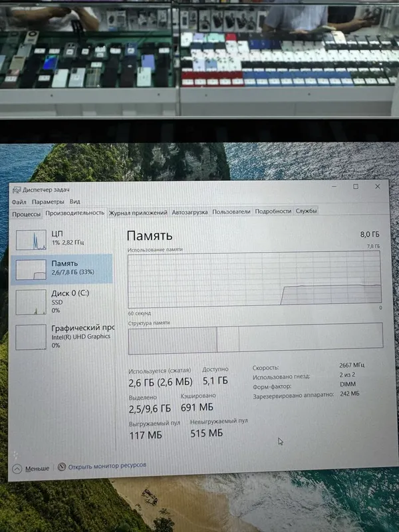The height and width of the screenshot is (532, 399).
Task: Select Диск 0 (C:) sidebar item
Action: point(62,301)
